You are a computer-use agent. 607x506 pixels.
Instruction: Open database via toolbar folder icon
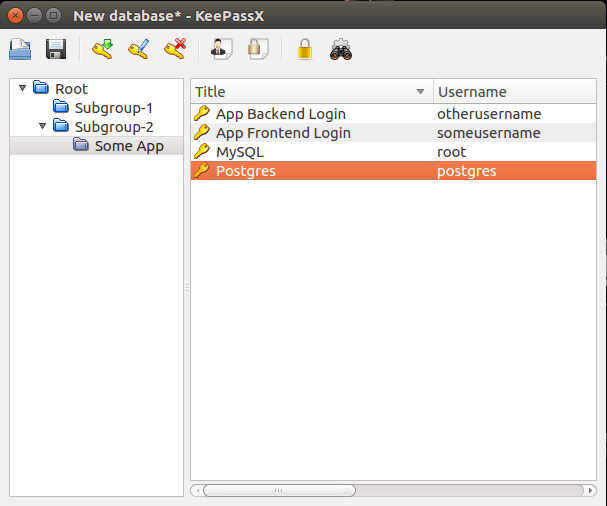click(x=20, y=49)
